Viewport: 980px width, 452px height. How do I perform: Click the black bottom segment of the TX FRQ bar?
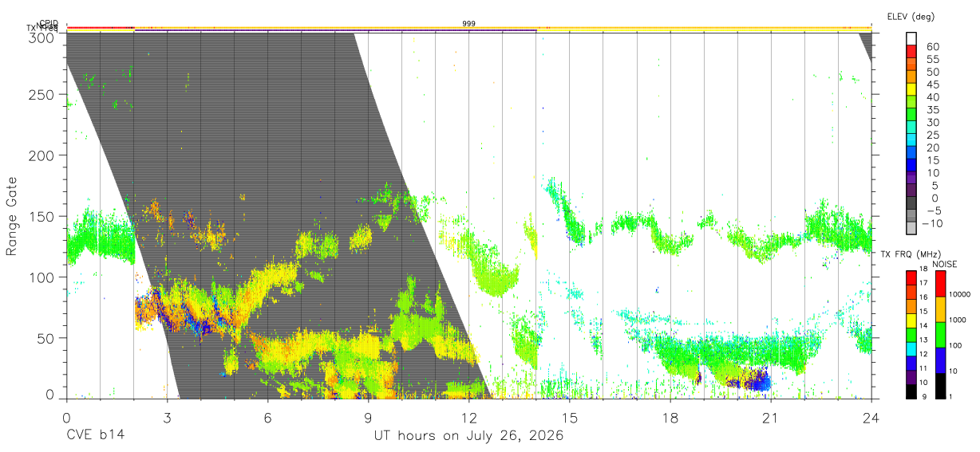click(x=911, y=391)
